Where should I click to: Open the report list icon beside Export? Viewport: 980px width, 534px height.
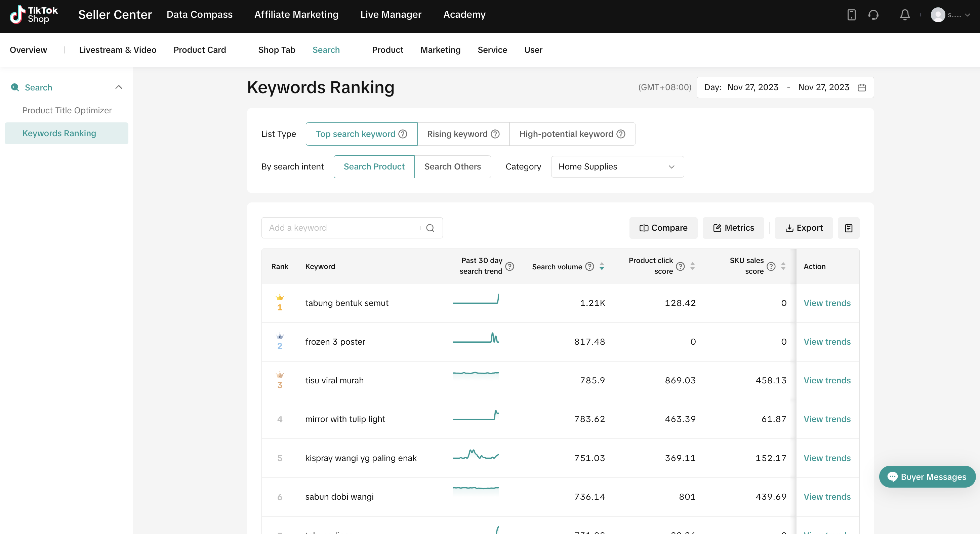[848, 228]
